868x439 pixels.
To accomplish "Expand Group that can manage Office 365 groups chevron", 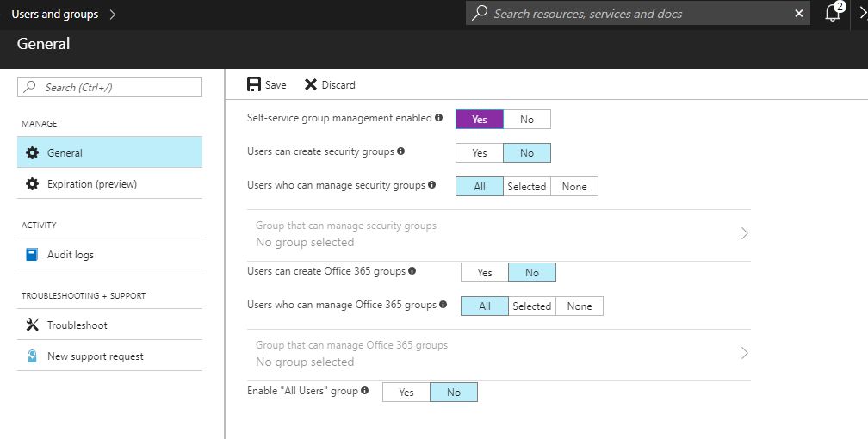I will click(x=745, y=353).
